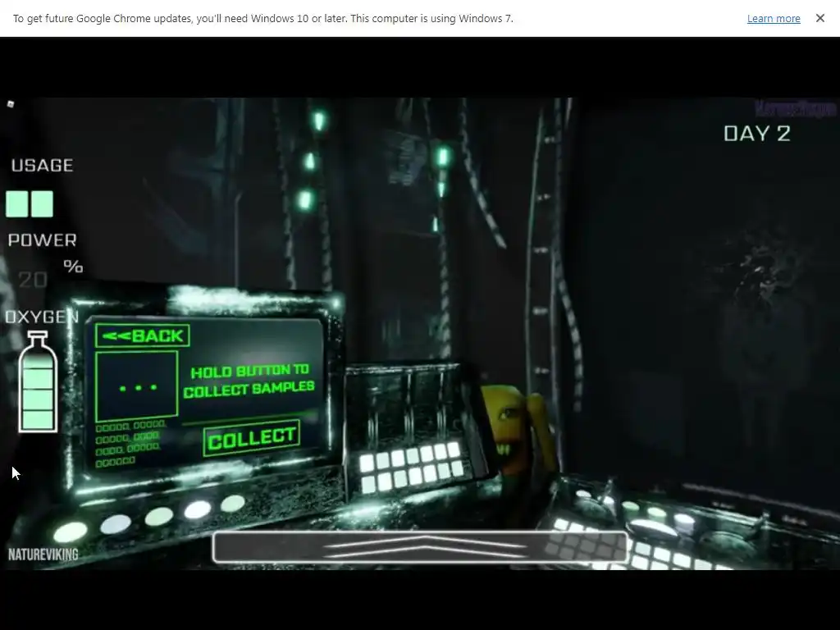Click the usage bar indicator blocks
Viewport: 840px width, 630px height.
click(x=30, y=204)
